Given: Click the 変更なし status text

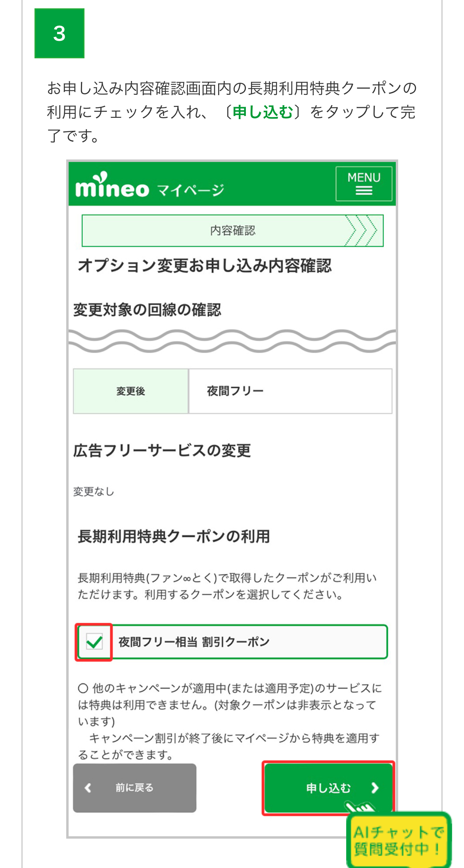Looking at the screenshot, I should click(x=94, y=492).
